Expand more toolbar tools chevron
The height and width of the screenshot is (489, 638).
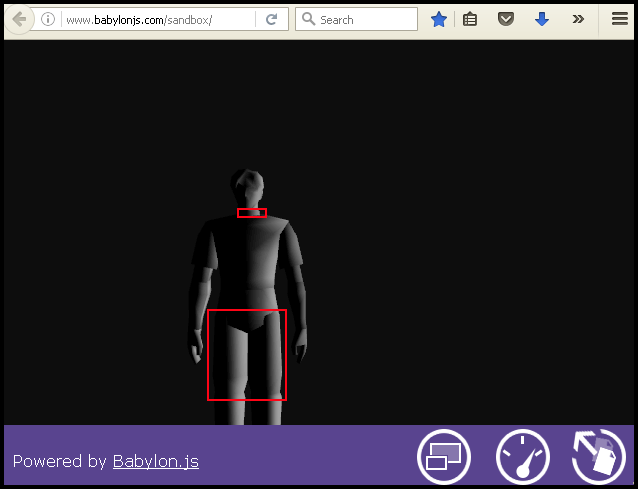(578, 19)
